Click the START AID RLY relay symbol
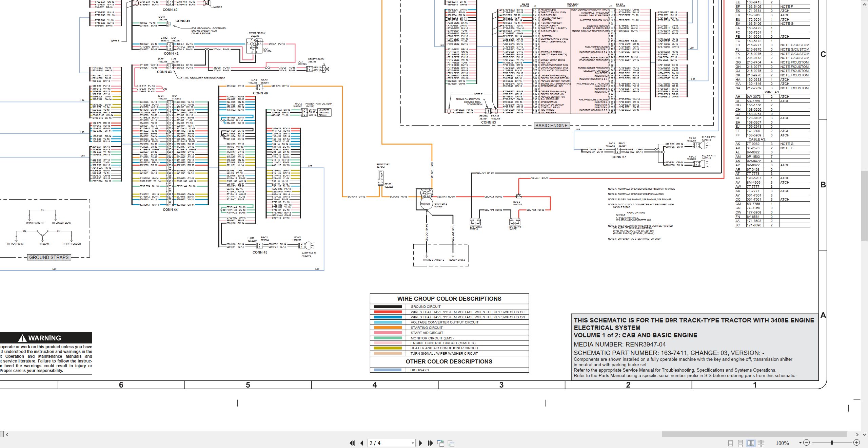The image size is (868, 448). [254, 45]
